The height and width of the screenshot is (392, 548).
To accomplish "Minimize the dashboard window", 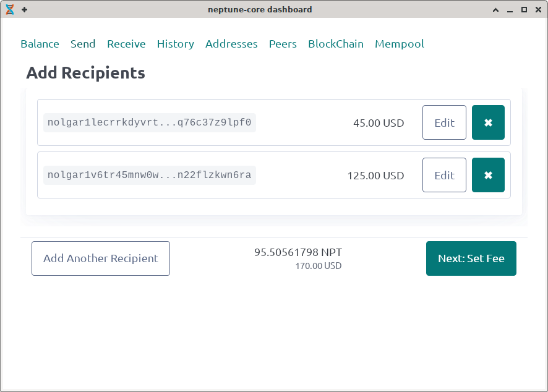I will point(510,10).
